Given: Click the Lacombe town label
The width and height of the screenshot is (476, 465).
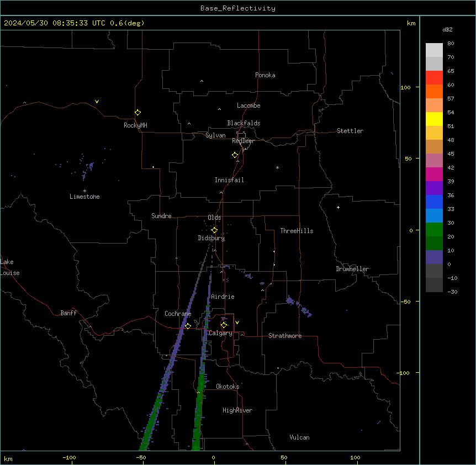Looking at the screenshot, I should pyautogui.click(x=248, y=105).
